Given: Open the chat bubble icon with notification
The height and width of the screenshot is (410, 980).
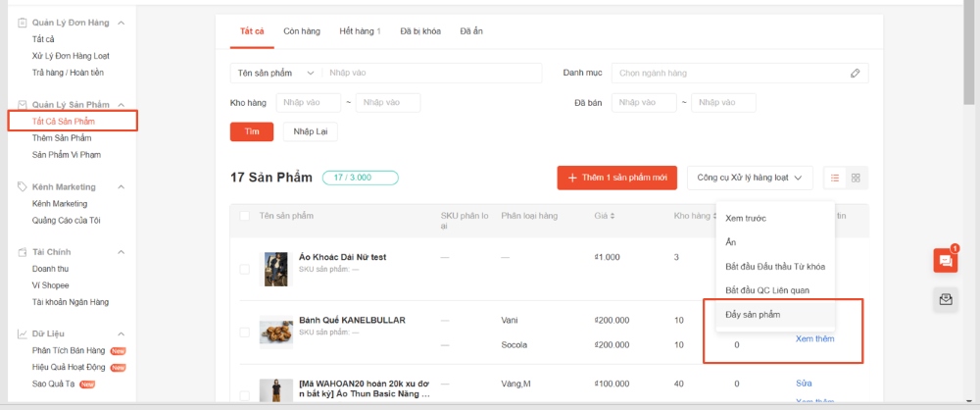Looking at the screenshot, I should [946, 260].
